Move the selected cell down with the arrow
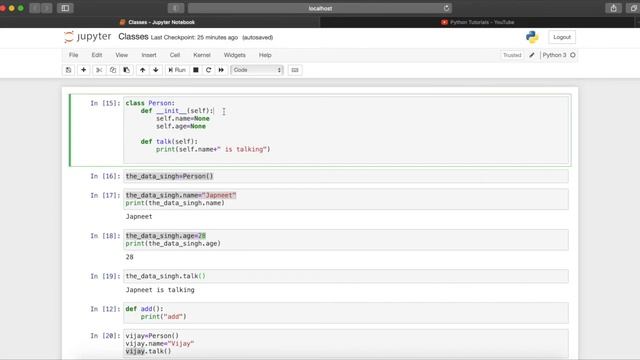 pos(156,70)
